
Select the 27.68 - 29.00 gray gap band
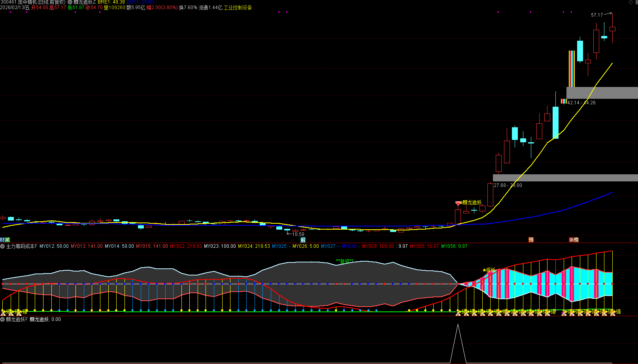[x=565, y=178]
